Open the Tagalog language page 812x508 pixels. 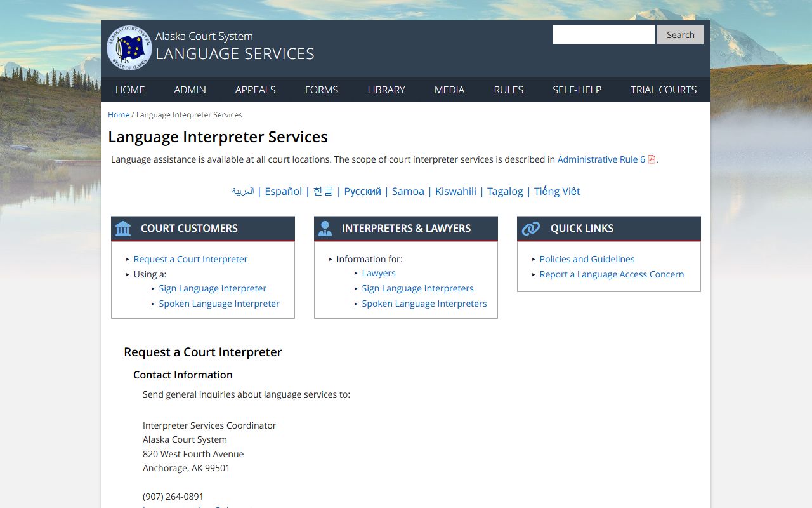click(x=505, y=191)
